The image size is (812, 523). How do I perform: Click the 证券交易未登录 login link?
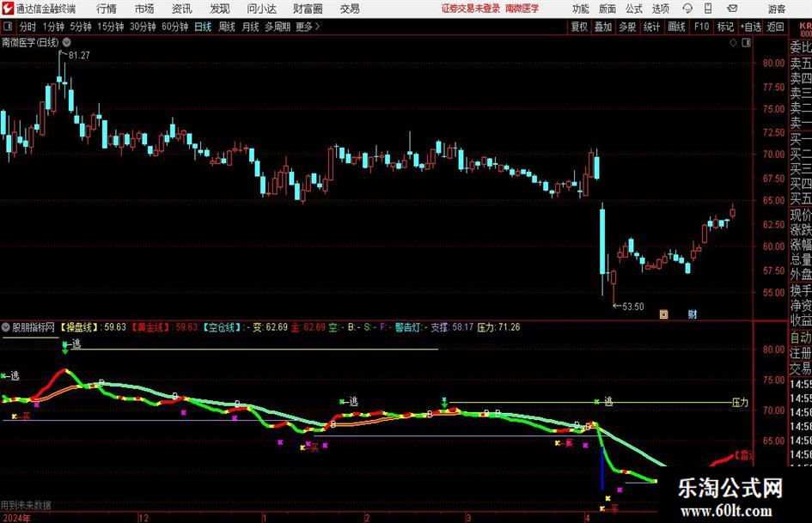click(471, 9)
